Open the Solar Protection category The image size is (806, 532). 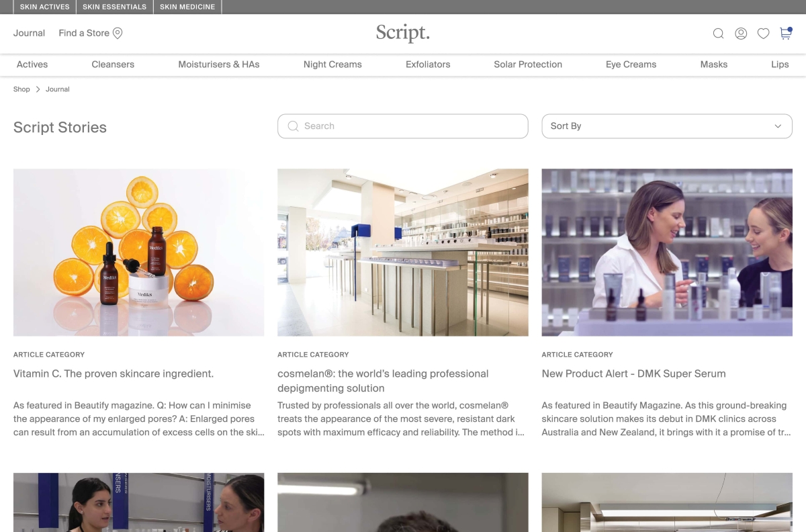(x=528, y=64)
